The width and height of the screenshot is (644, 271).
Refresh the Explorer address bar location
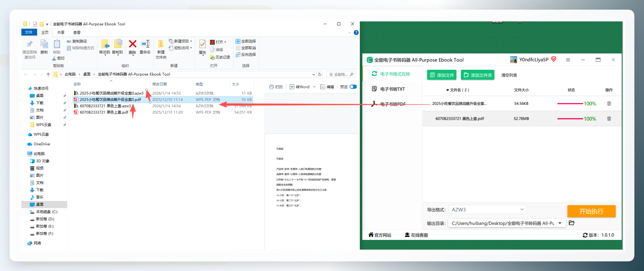pos(320,74)
